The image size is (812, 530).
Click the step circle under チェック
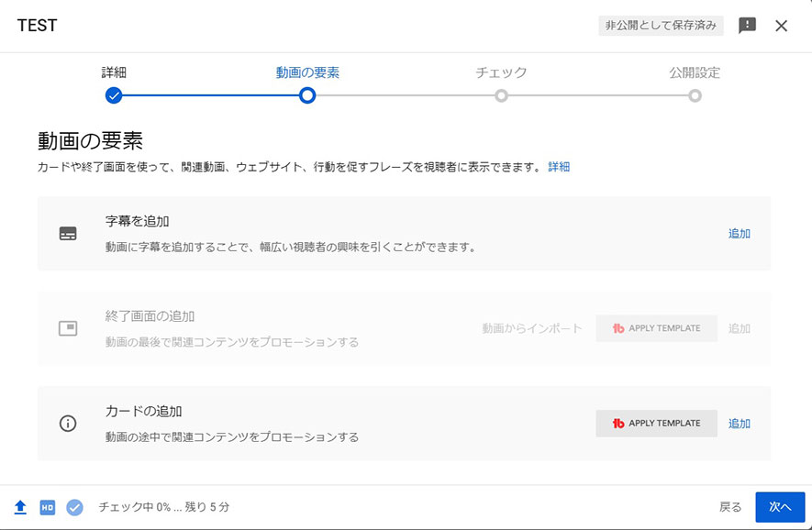pyautogui.click(x=501, y=95)
